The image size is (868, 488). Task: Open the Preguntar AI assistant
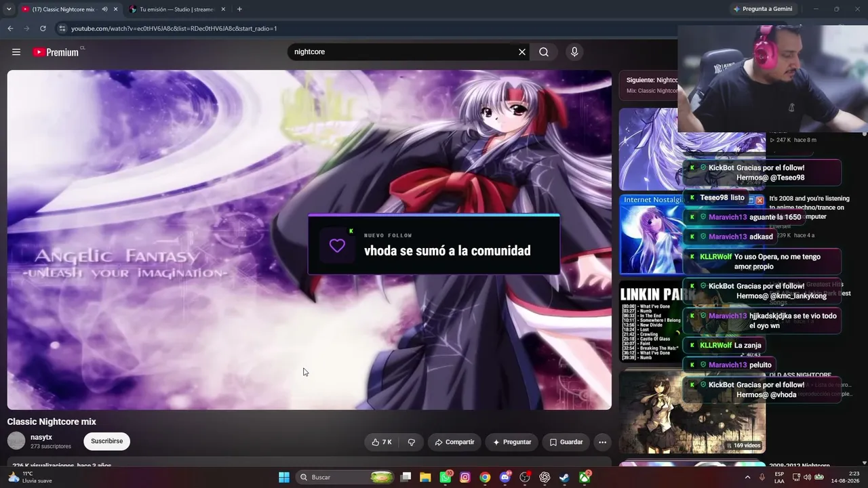512,442
